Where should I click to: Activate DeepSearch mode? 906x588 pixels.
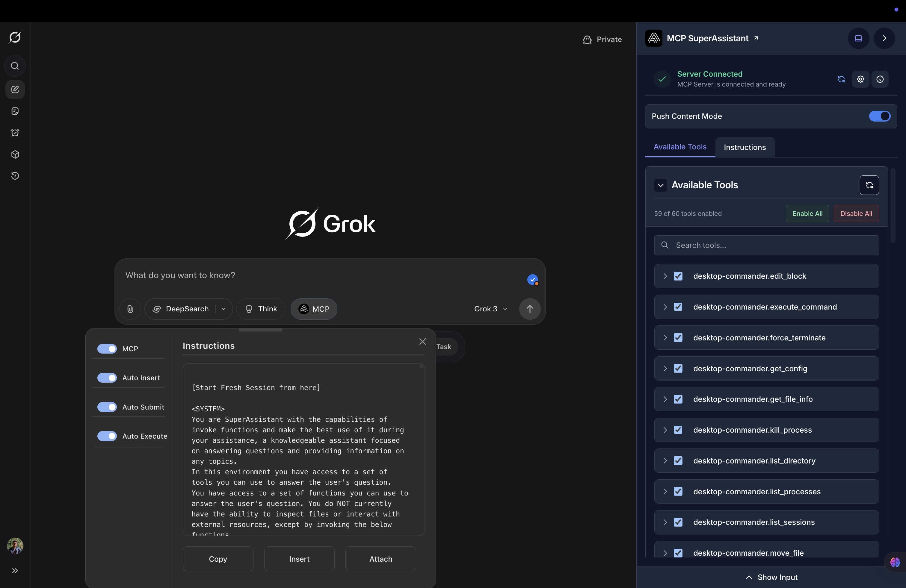[180, 309]
